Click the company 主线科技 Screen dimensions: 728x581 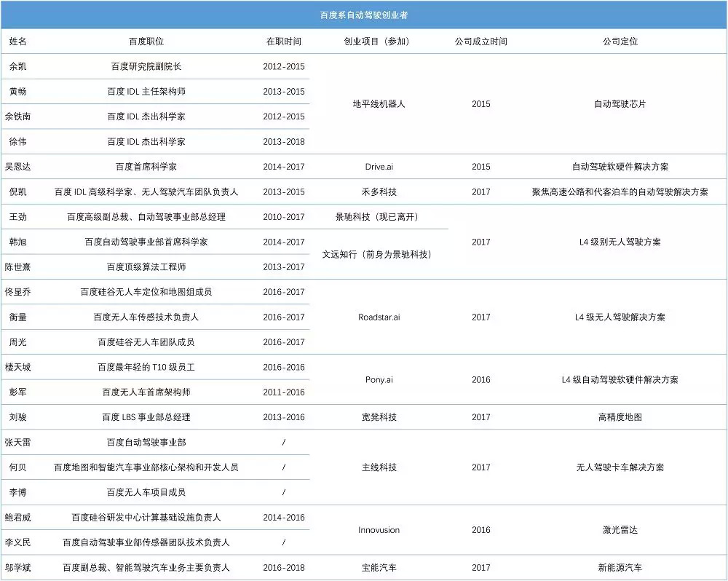tap(379, 467)
